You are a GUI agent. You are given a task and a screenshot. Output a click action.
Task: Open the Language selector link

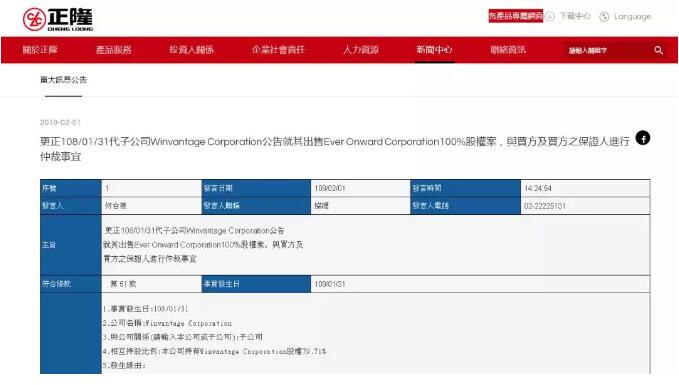click(632, 16)
